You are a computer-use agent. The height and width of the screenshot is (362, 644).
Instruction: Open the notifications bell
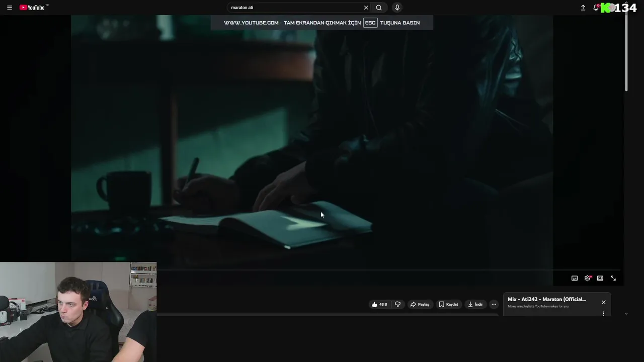click(596, 8)
